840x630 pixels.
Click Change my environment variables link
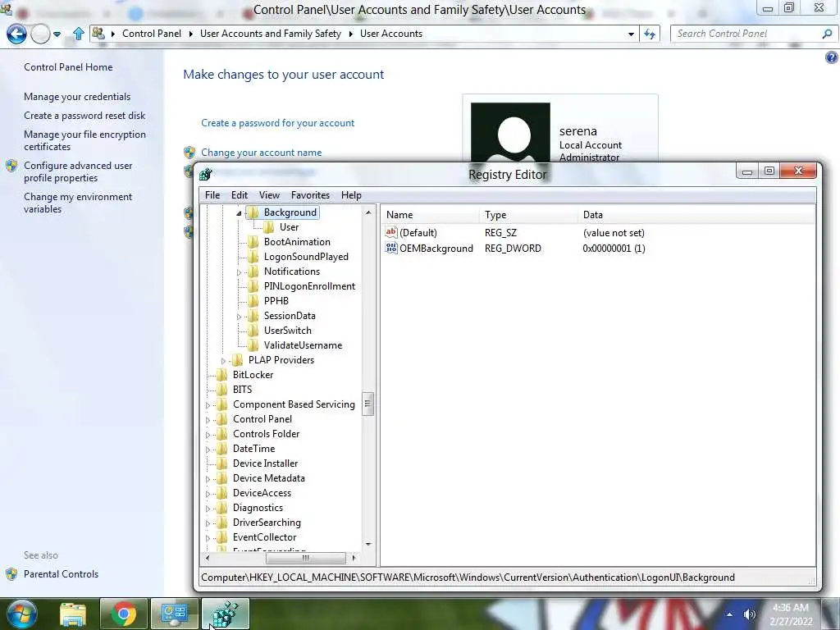point(78,203)
